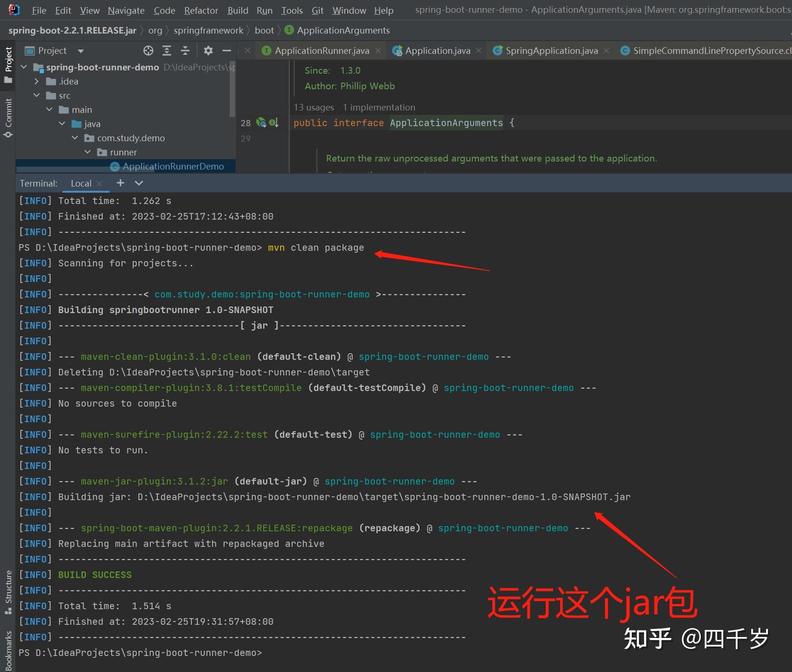Open the Bookmarks tool window tab
This screenshot has width=792, height=672.
8,651
